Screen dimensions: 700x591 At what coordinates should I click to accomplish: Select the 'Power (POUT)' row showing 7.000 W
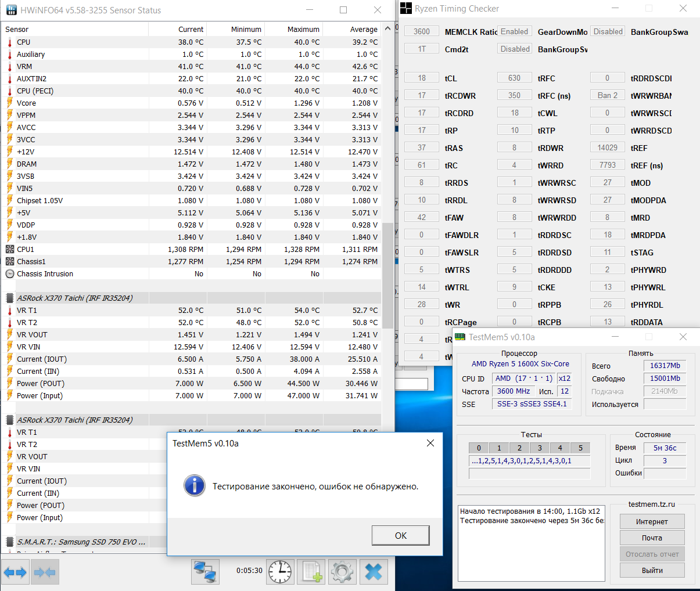pyautogui.click(x=192, y=383)
